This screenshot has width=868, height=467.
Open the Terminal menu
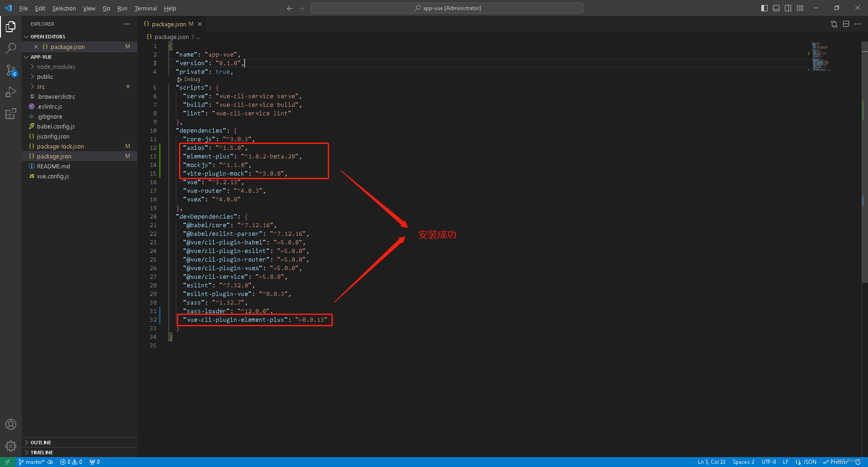[146, 8]
